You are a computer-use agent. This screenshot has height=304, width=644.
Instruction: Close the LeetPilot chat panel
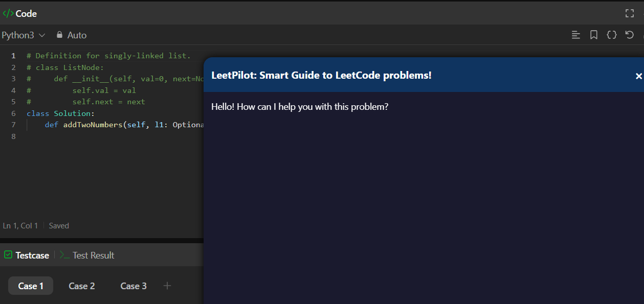(638, 76)
